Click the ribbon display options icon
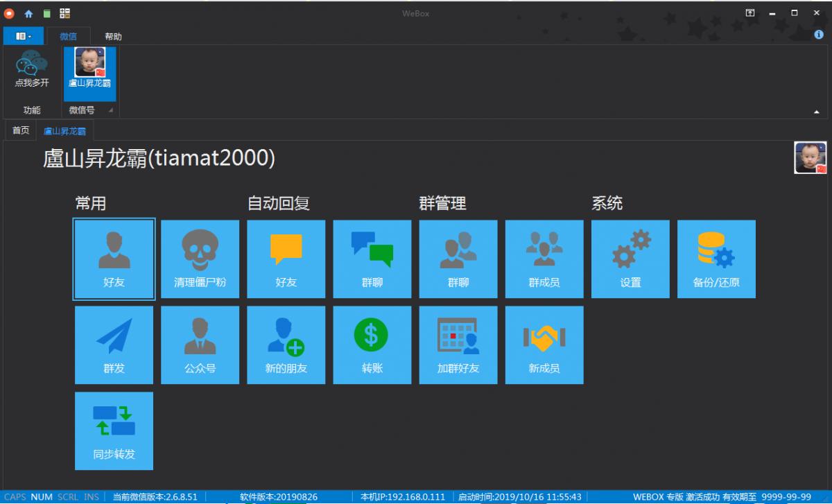This screenshot has height=504, width=832. click(x=749, y=12)
